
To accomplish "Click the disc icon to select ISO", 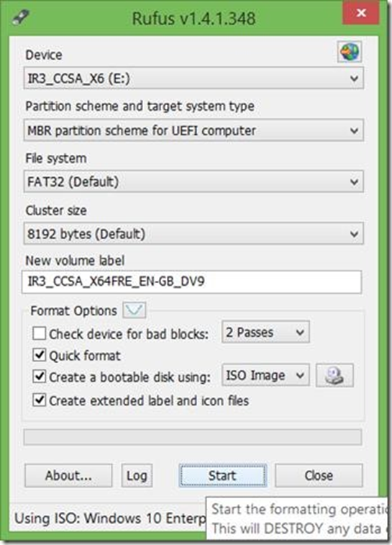I will coord(334,375).
